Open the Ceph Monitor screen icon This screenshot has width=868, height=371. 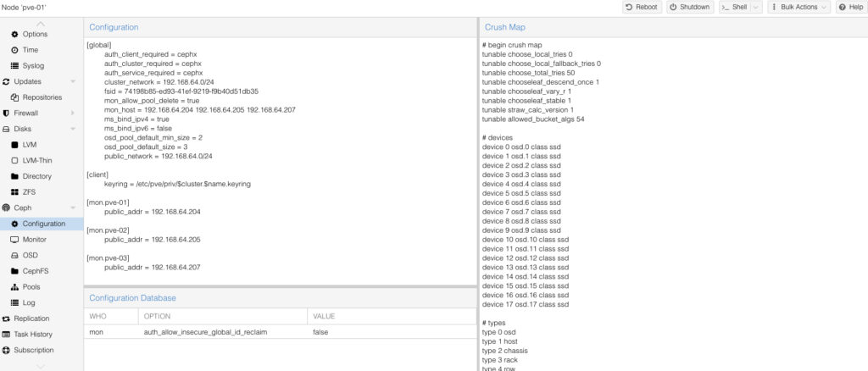pos(15,240)
